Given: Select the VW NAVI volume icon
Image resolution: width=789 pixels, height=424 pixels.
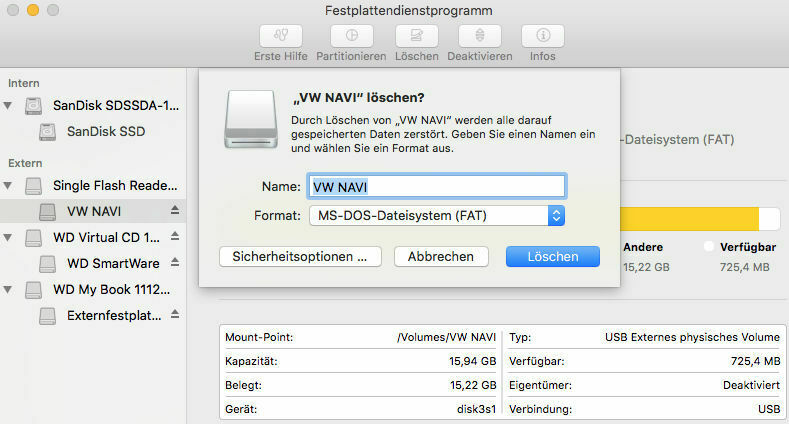Looking at the screenshot, I should click(48, 212).
